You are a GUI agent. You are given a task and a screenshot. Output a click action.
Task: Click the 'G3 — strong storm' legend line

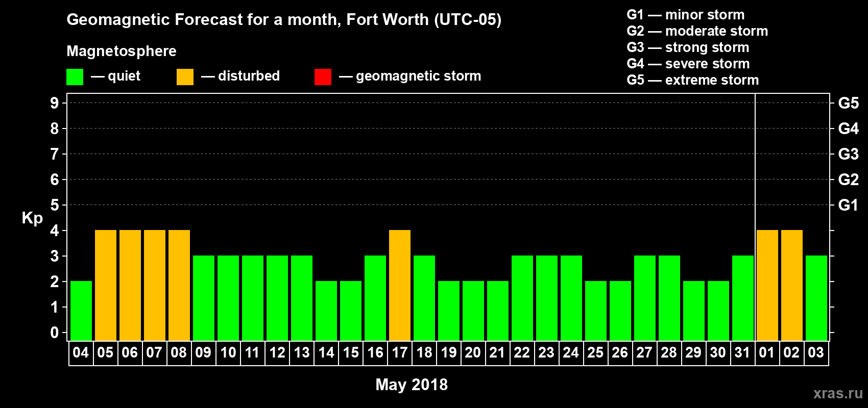coord(688,47)
